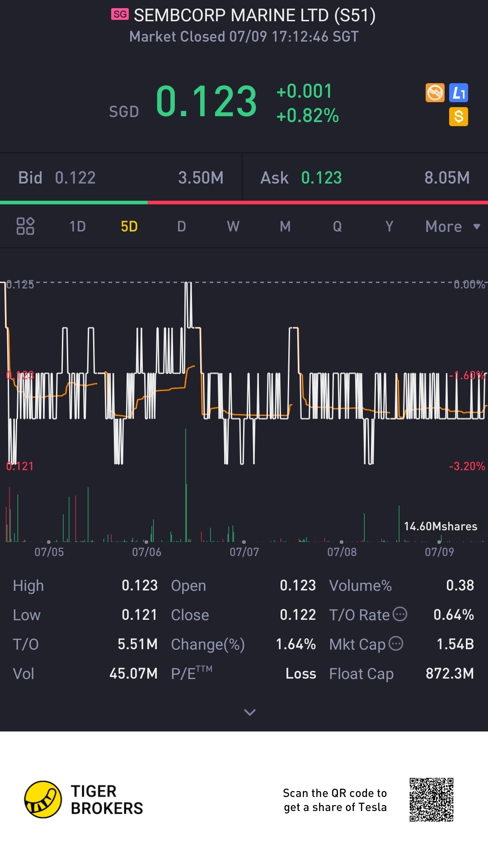Open T/O Rate info bubble icon
Image resolution: width=488 pixels, height=868 pixels.
tap(400, 614)
